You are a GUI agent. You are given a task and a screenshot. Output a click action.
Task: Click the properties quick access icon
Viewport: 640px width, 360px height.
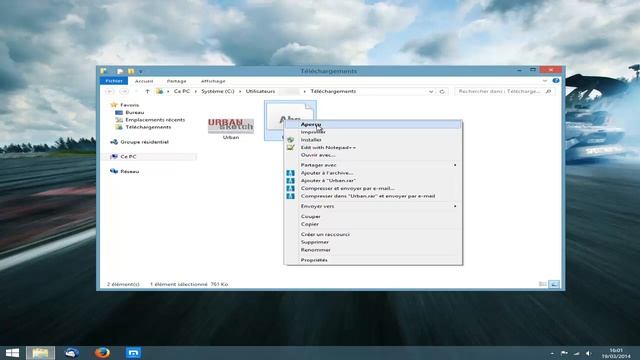point(120,71)
